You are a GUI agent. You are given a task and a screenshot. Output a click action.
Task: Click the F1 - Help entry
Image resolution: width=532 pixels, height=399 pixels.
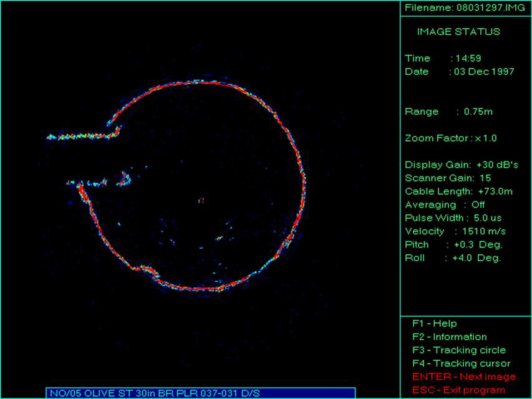pyautogui.click(x=434, y=324)
